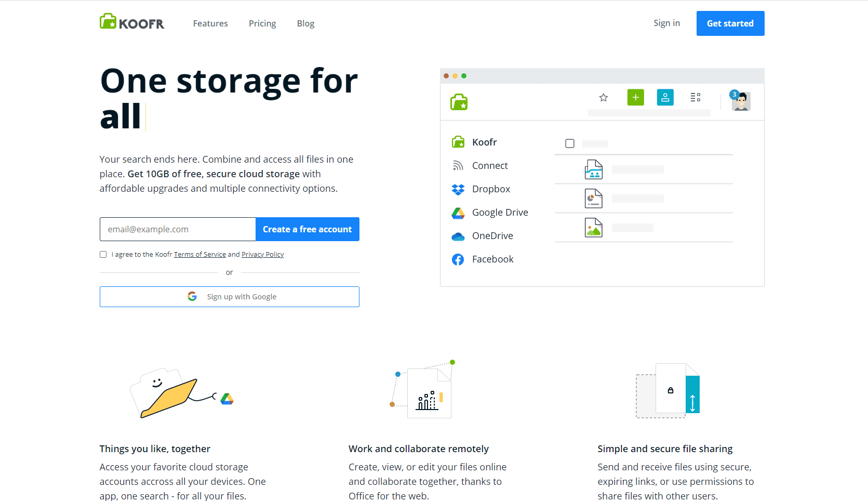The height and width of the screenshot is (501, 868).
Task: Click the Koofr folder logo in demo window
Action: point(459,102)
